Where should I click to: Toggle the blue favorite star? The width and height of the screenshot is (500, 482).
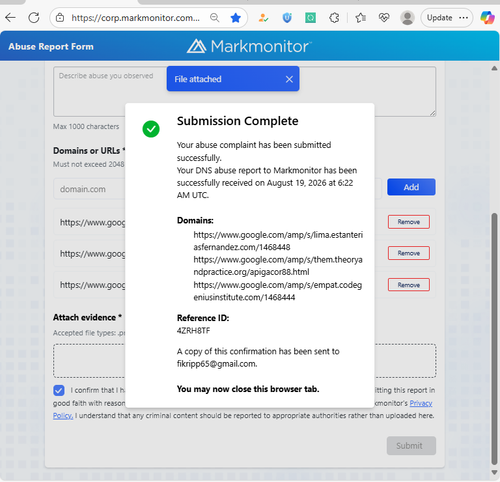(236, 18)
